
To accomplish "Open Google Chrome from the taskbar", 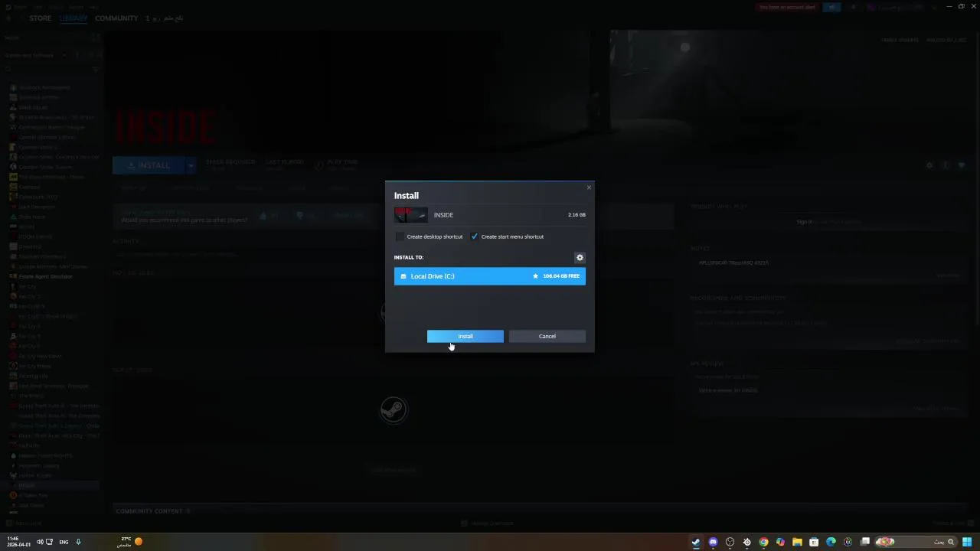I will click(x=763, y=542).
